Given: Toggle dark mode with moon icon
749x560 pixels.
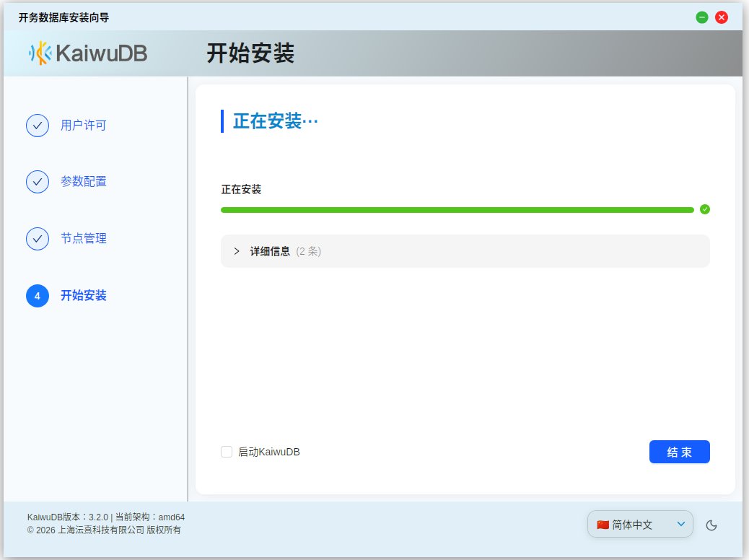Looking at the screenshot, I should click(x=711, y=525).
